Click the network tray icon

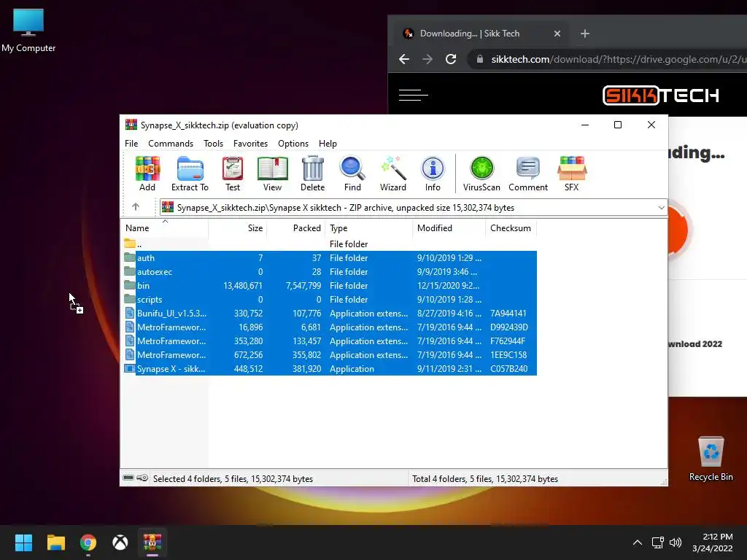click(657, 542)
